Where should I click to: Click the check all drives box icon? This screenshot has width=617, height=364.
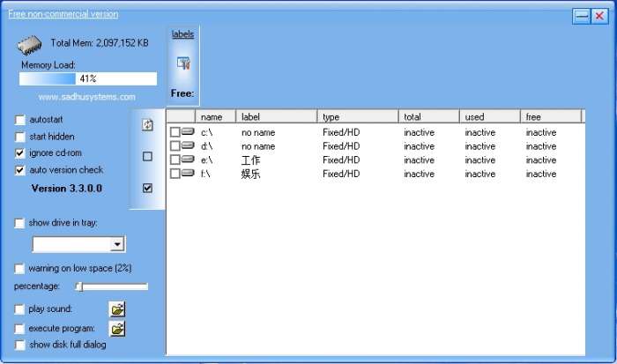coord(147,188)
